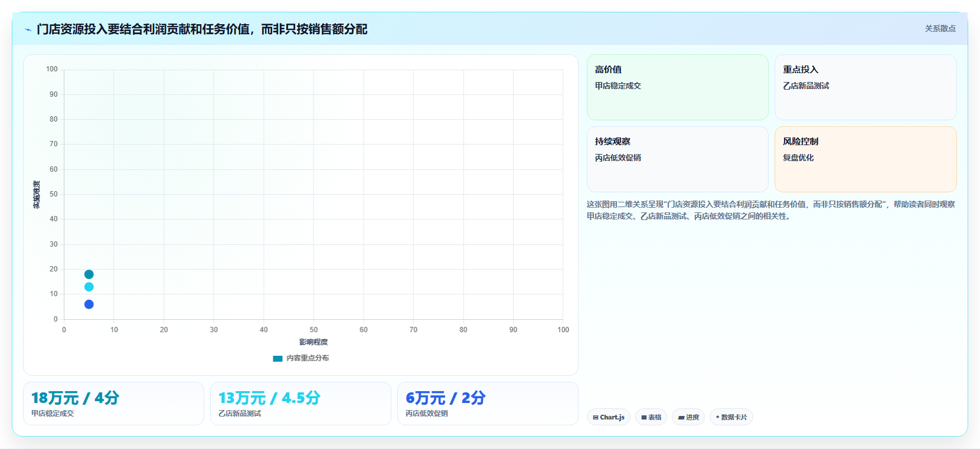Select the 18万元 / 4分 stat card

click(x=113, y=404)
